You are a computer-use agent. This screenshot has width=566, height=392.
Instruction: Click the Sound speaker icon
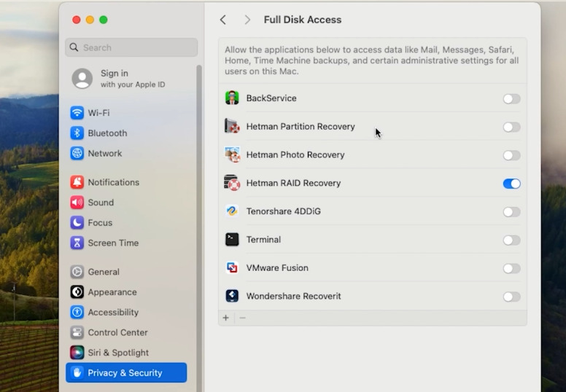tap(77, 203)
